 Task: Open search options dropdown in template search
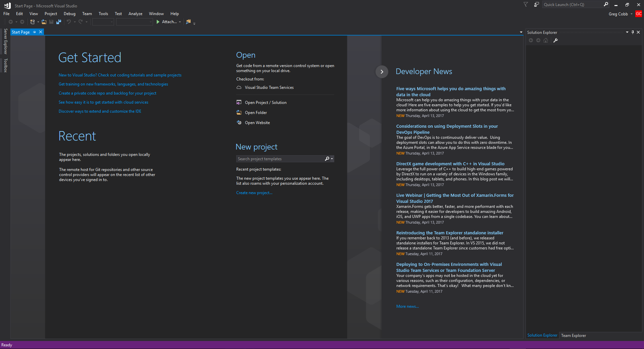[332, 159]
